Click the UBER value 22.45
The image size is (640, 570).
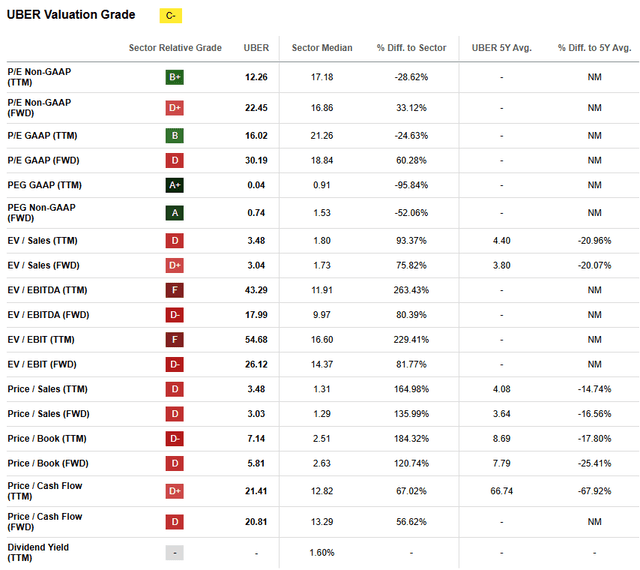click(x=256, y=108)
